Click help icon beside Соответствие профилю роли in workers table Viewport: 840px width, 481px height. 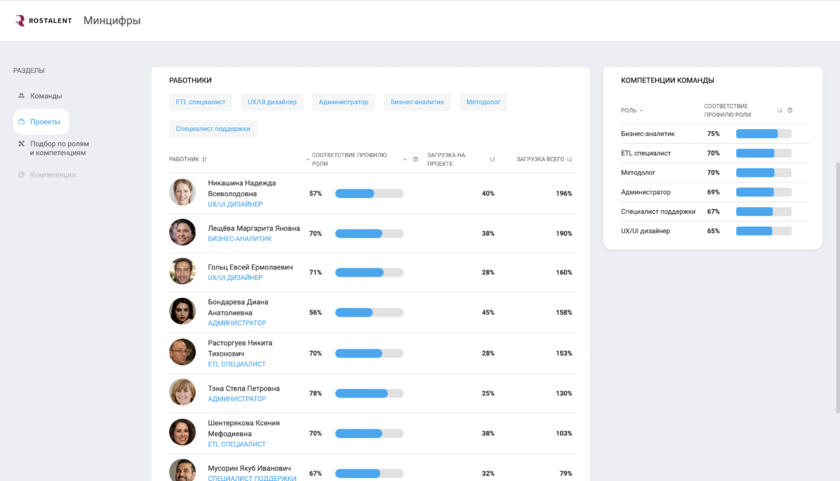pyautogui.click(x=416, y=159)
